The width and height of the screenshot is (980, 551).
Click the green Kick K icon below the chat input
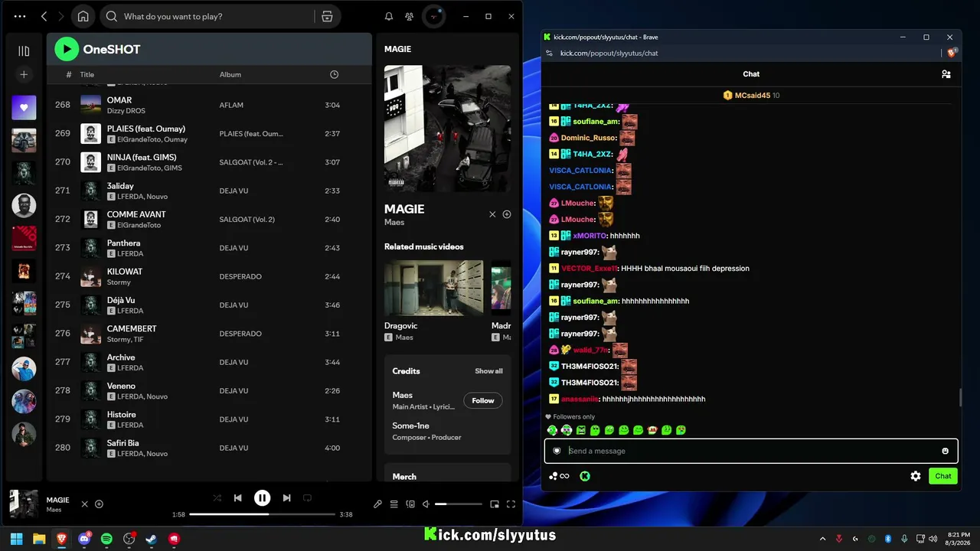[x=585, y=476]
